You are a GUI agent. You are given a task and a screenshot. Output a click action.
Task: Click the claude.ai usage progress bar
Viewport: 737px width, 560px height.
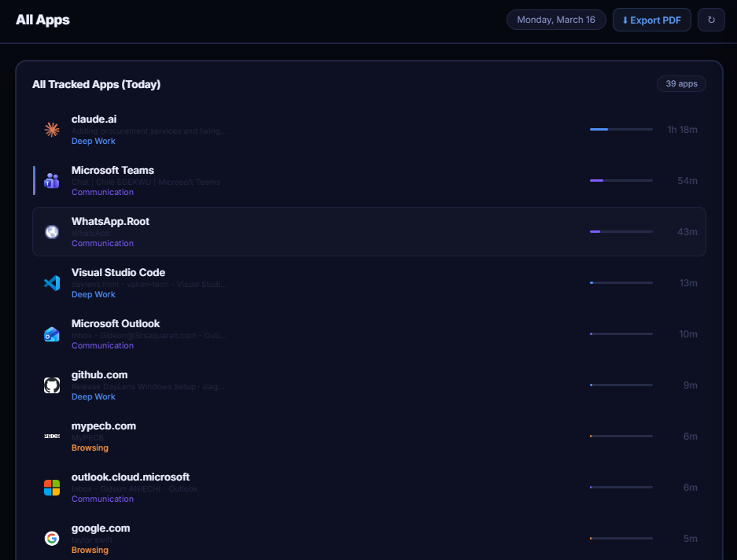(621, 129)
